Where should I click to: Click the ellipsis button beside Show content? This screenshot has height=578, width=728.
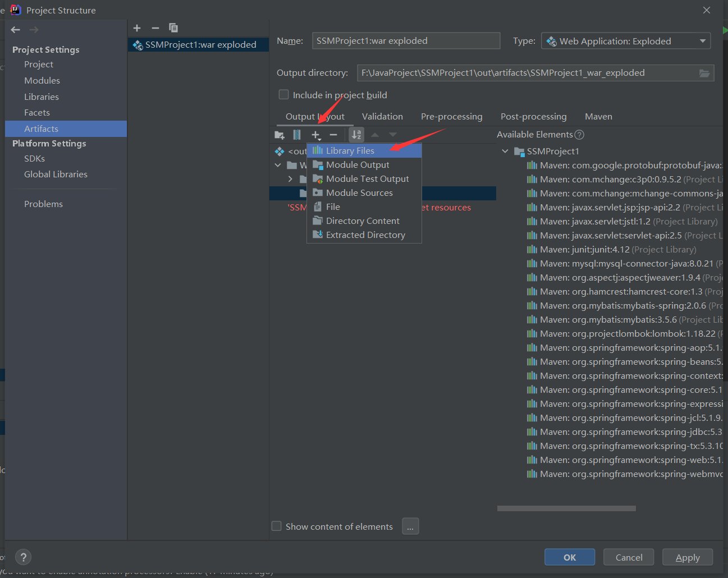410,526
